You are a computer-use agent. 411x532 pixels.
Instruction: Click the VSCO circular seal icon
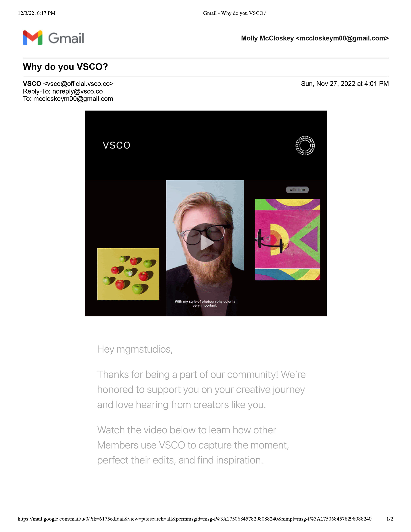[x=305, y=145]
